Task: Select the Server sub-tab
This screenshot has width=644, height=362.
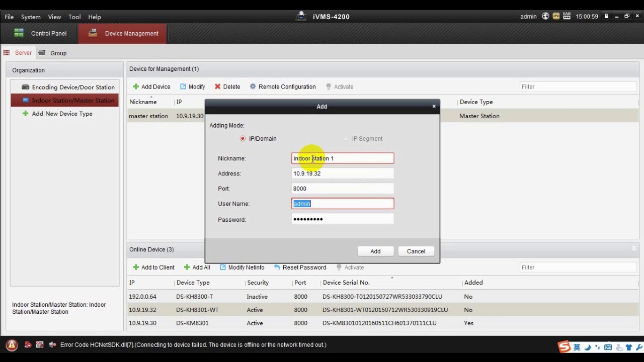Action: click(18, 53)
